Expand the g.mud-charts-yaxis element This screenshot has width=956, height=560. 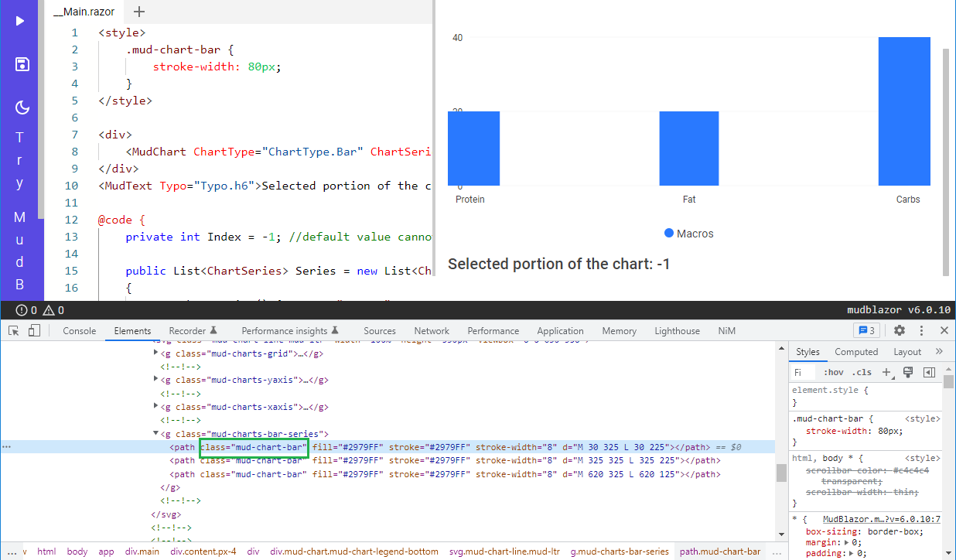point(156,380)
